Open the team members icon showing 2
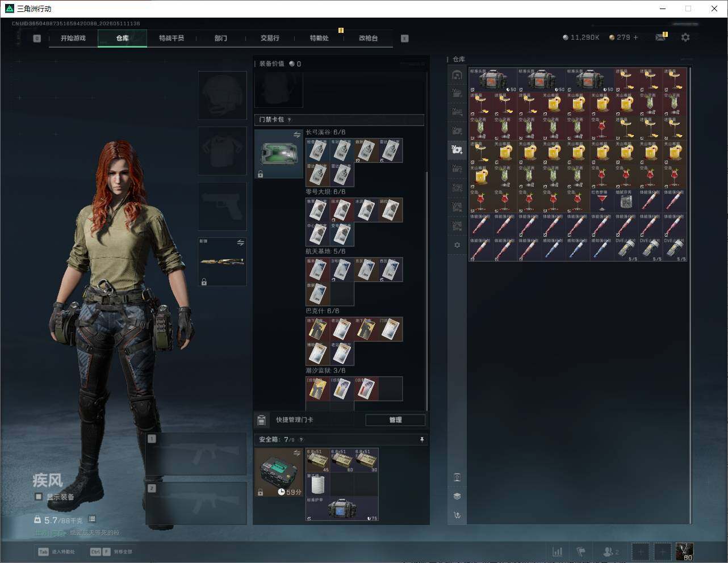 [x=610, y=552]
